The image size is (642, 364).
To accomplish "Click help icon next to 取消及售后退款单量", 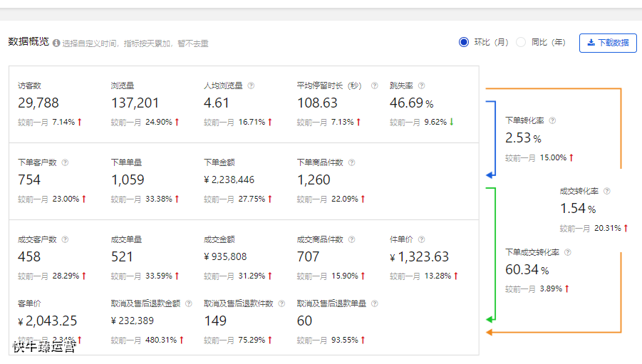I will coord(374,304).
